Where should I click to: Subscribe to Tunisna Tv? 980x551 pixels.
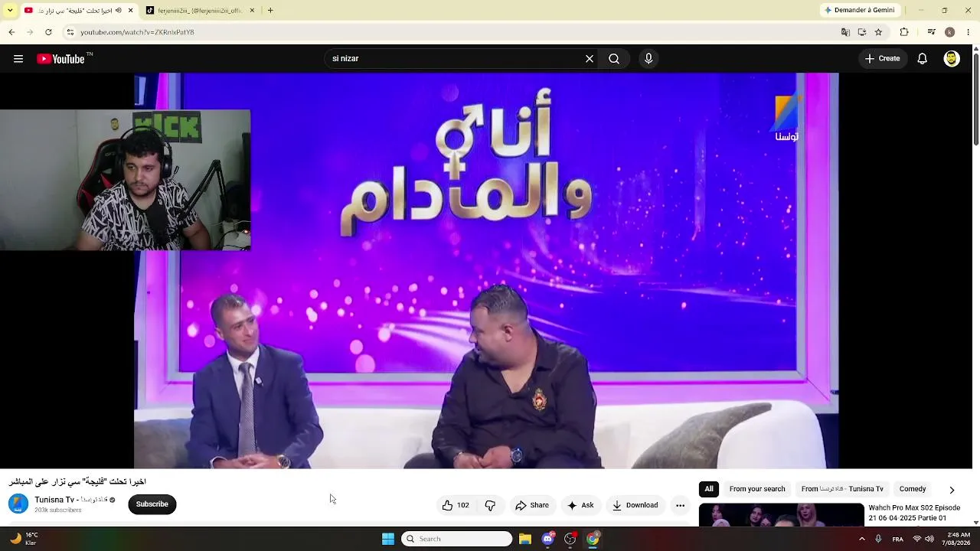[x=152, y=504]
